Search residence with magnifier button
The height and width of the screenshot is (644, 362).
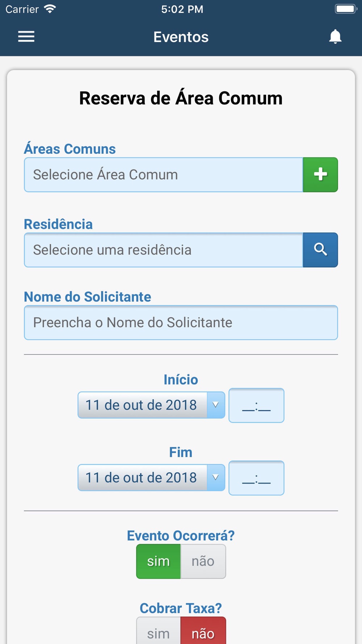click(x=320, y=250)
